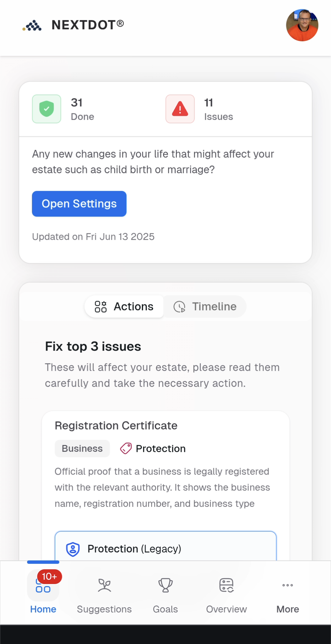Click the NEXTDOT logo icon
Image resolution: width=331 pixels, height=644 pixels.
[32, 25]
